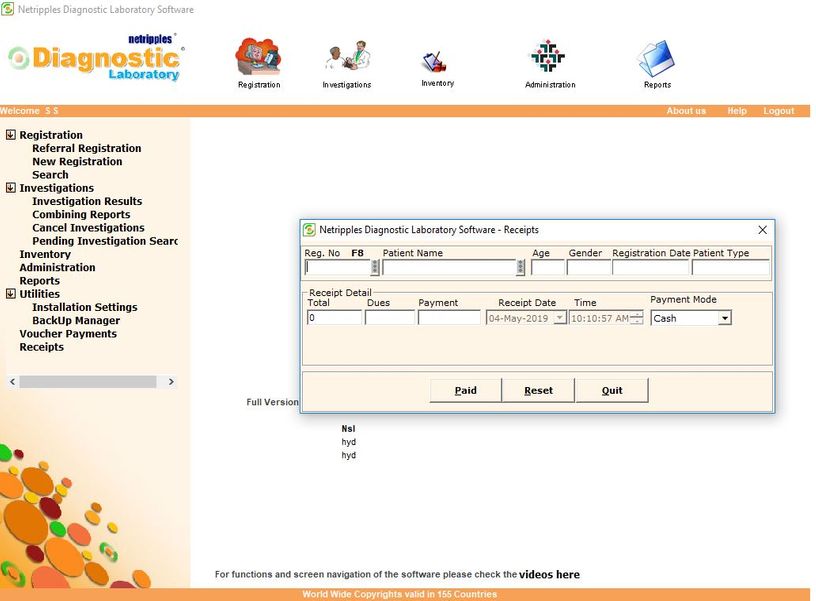Close the Receipts dialog
Screen dimensions: 816x601
pos(762,229)
